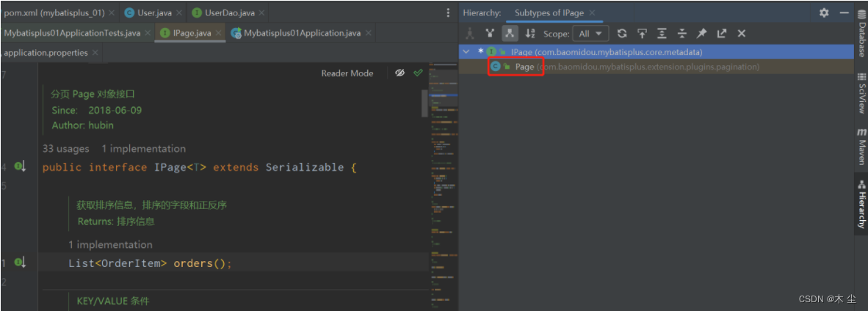Open the Scope All dropdown
The height and width of the screenshot is (311, 868).
(590, 34)
